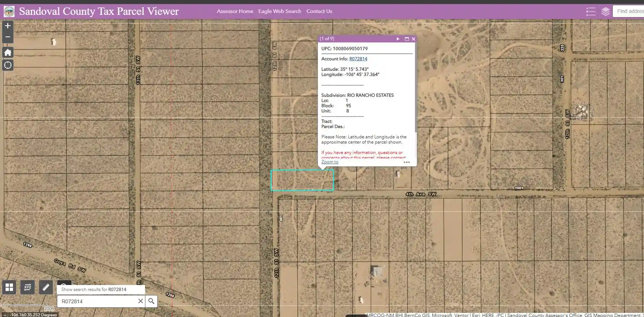Click the Sandoval County logo
The width and height of the screenshot is (644, 317).
[x=9, y=12]
